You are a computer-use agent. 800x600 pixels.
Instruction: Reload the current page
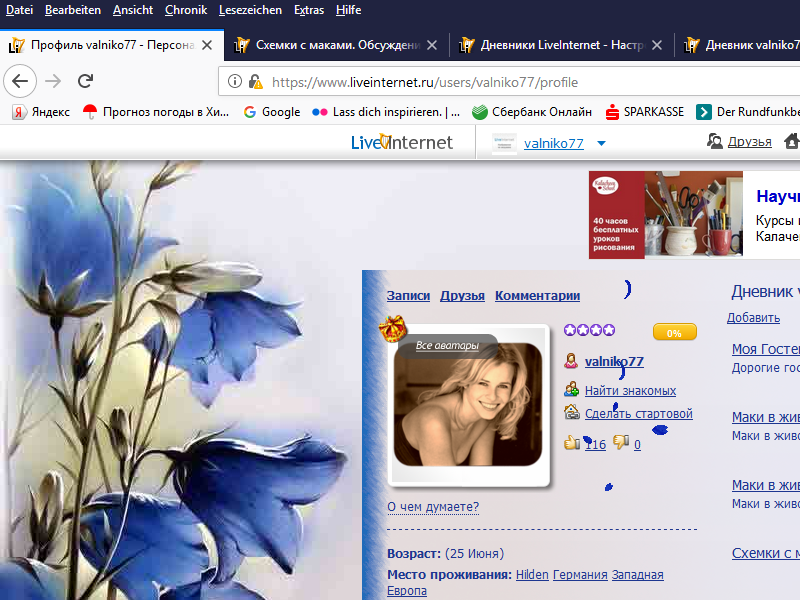(85, 81)
